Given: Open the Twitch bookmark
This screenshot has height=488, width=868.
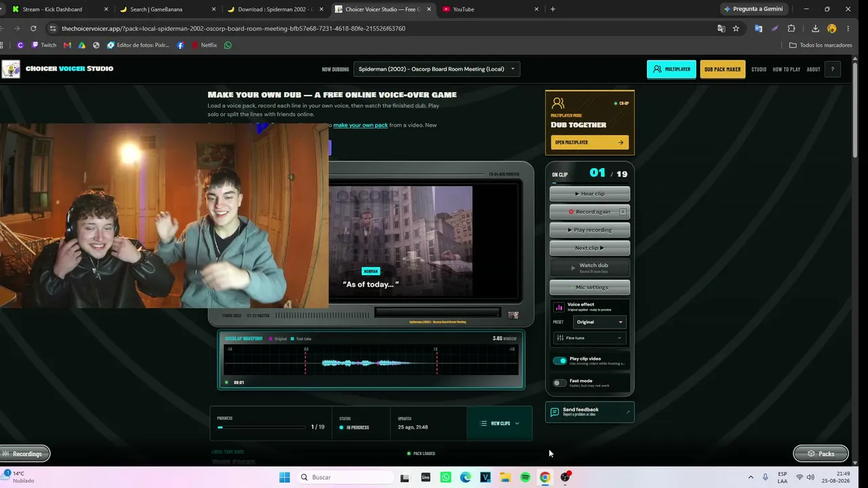Looking at the screenshot, I should tap(43, 45).
